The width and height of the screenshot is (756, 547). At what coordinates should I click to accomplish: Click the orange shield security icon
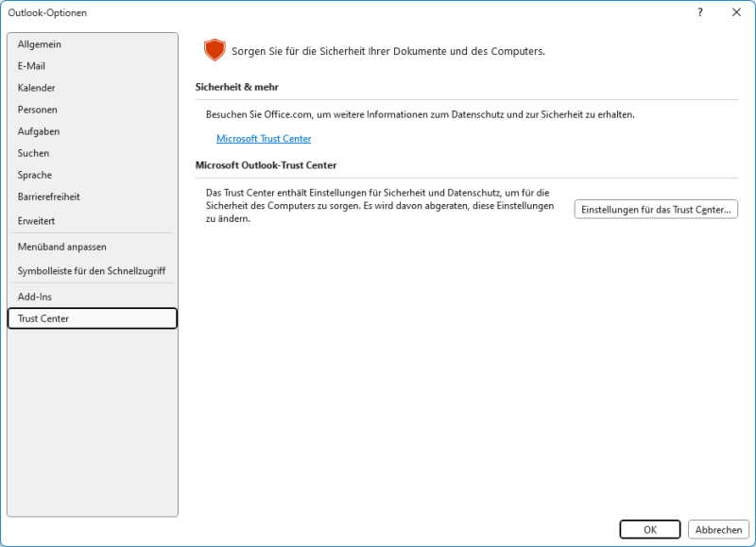[x=215, y=50]
